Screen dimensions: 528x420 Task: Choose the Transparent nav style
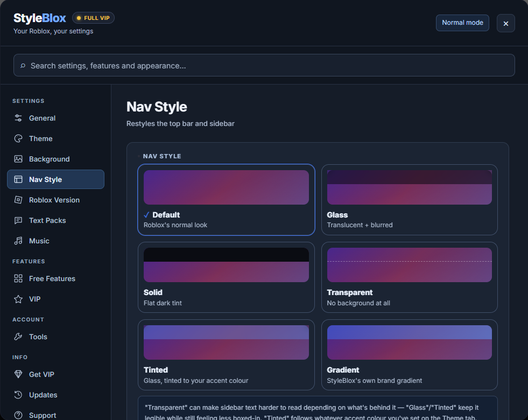pos(410,277)
